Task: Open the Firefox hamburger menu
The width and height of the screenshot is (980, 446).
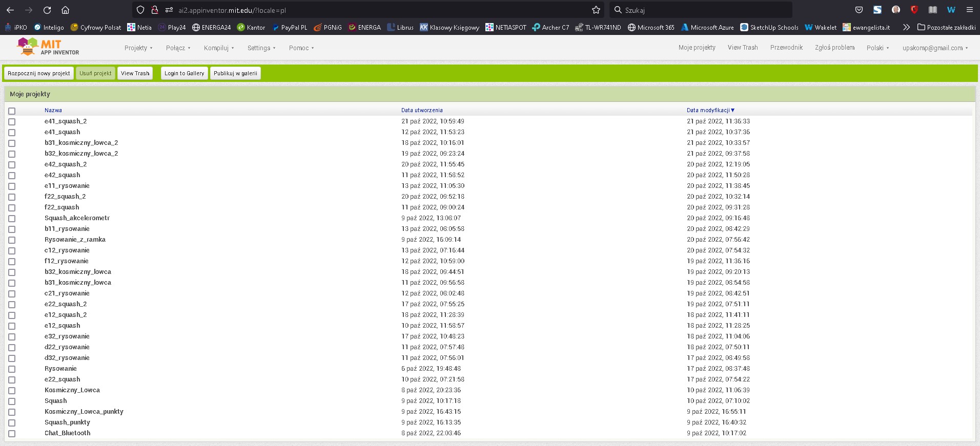Action: click(x=969, y=10)
